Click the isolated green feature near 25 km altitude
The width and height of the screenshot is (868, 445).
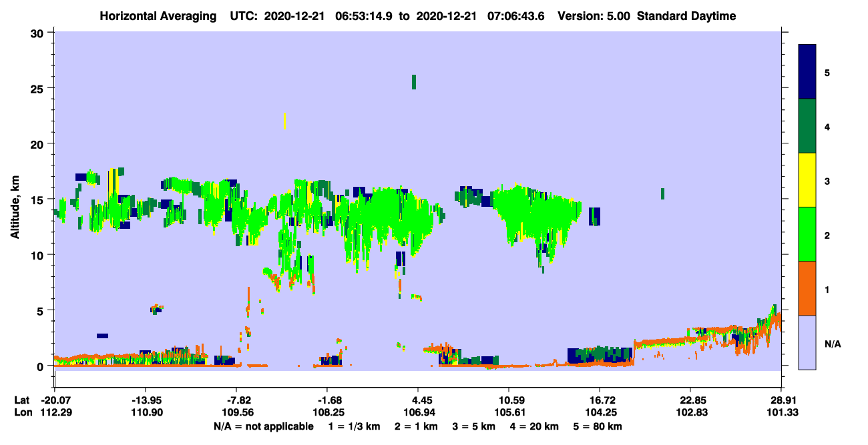(414, 82)
